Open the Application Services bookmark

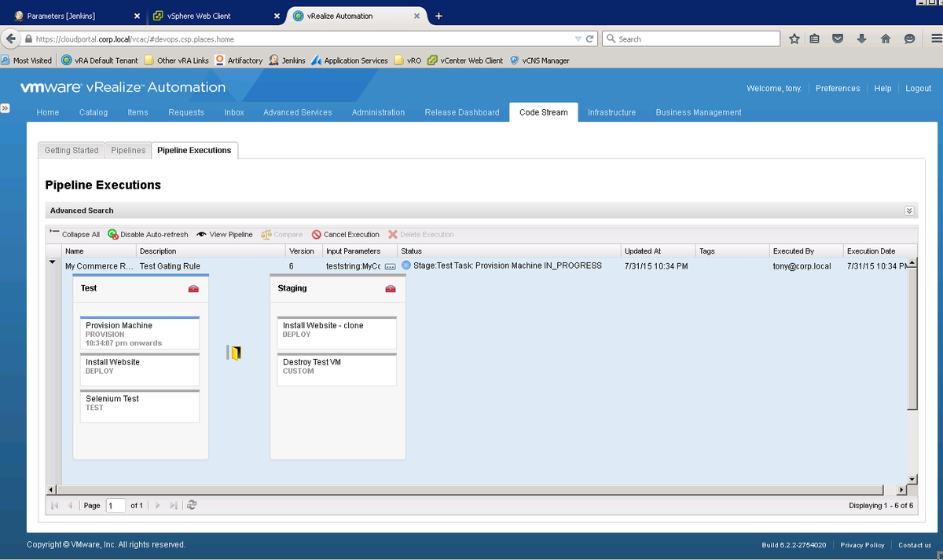(x=349, y=60)
